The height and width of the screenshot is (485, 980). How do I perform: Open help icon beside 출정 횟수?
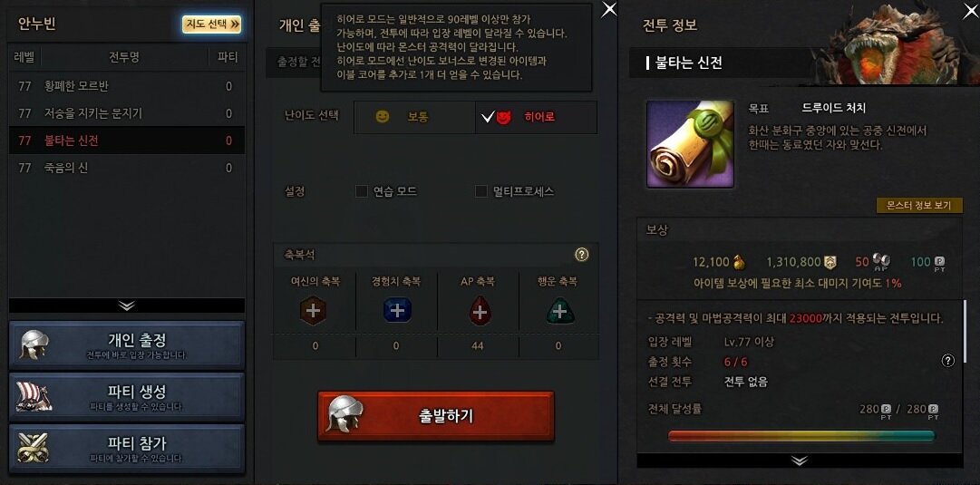(948, 361)
